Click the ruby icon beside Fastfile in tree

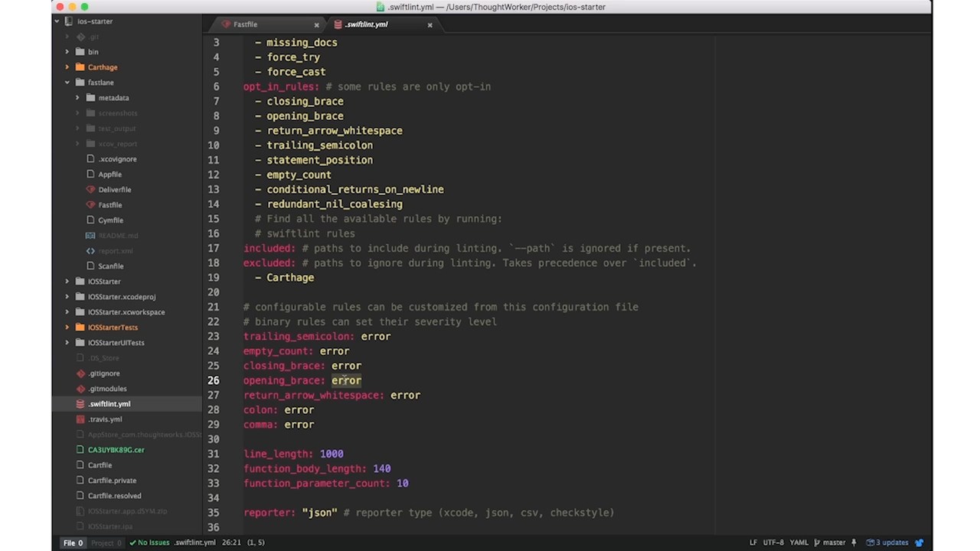pyautogui.click(x=90, y=205)
